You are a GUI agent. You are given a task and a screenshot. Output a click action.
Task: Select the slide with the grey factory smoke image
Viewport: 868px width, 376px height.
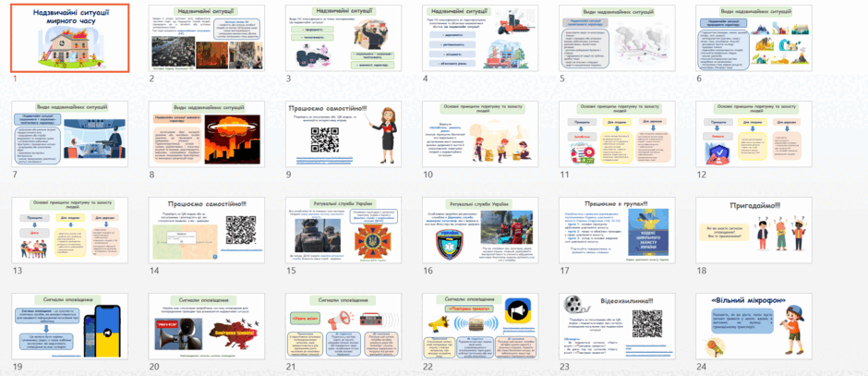(618, 38)
